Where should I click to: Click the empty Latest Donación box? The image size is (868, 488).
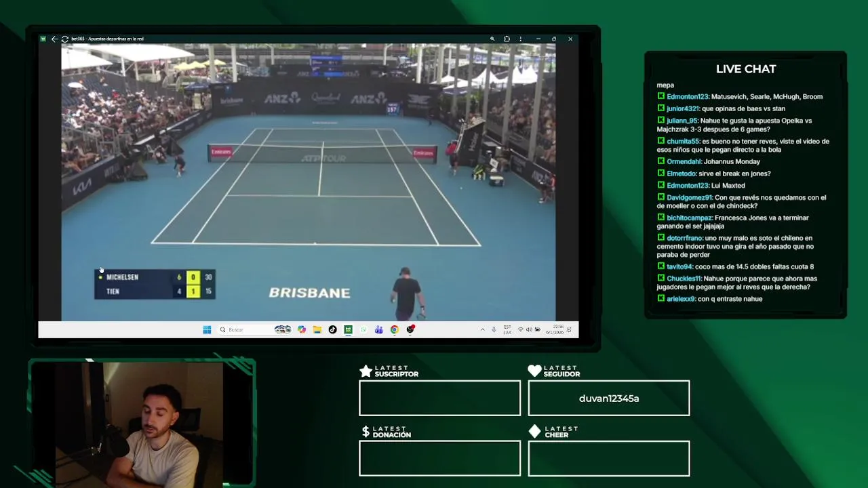click(439, 458)
